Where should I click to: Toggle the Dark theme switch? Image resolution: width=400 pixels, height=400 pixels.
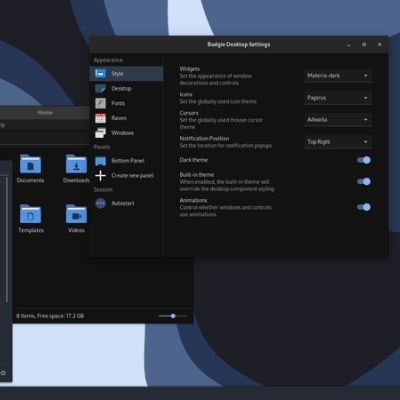tap(364, 160)
